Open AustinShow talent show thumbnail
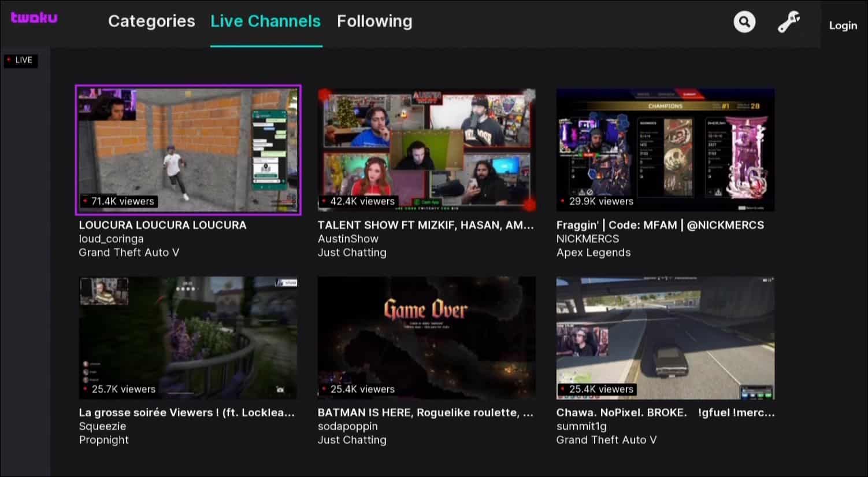 pyautogui.click(x=426, y=150)
